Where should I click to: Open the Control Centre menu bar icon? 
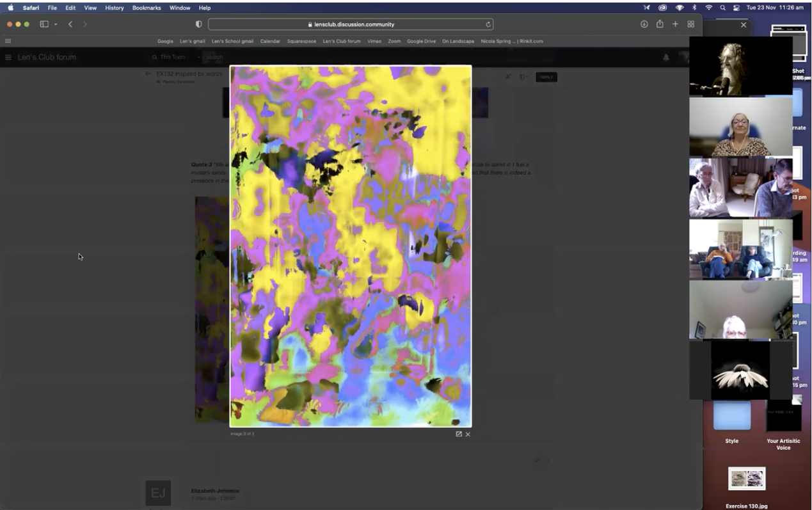(736, 8)
